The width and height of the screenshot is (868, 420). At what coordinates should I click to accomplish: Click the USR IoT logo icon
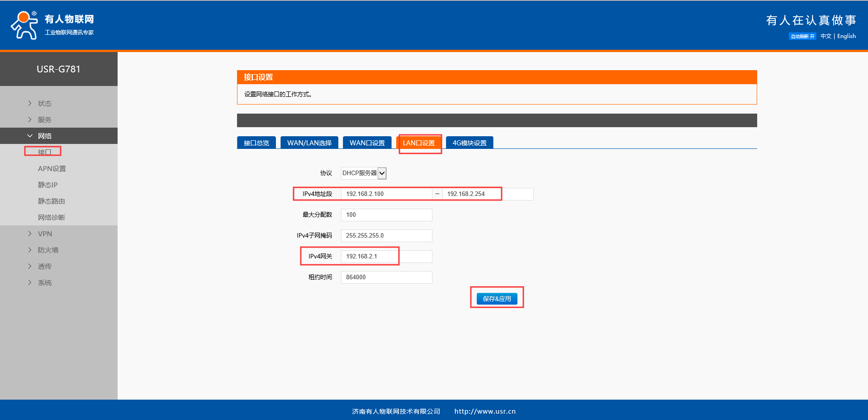[24, 25]
